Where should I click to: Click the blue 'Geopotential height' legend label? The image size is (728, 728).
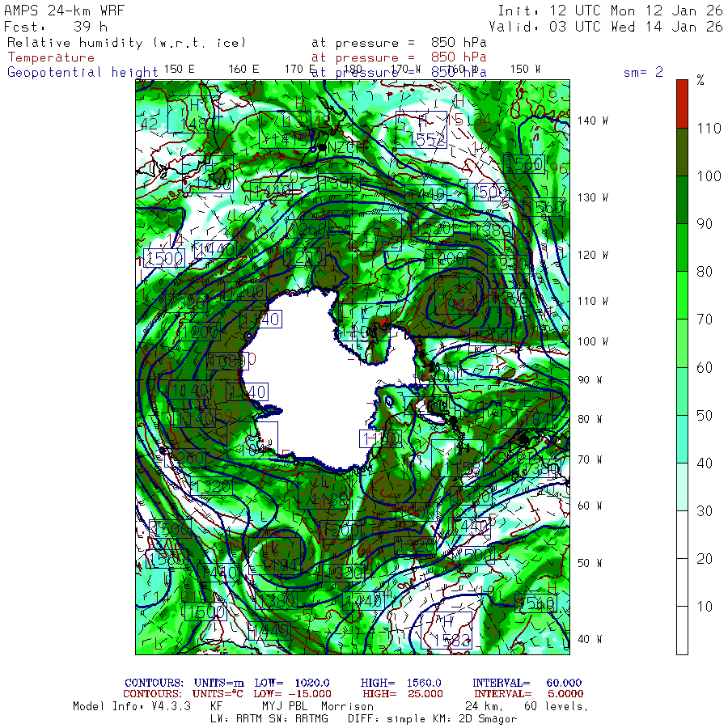point(83,73)
